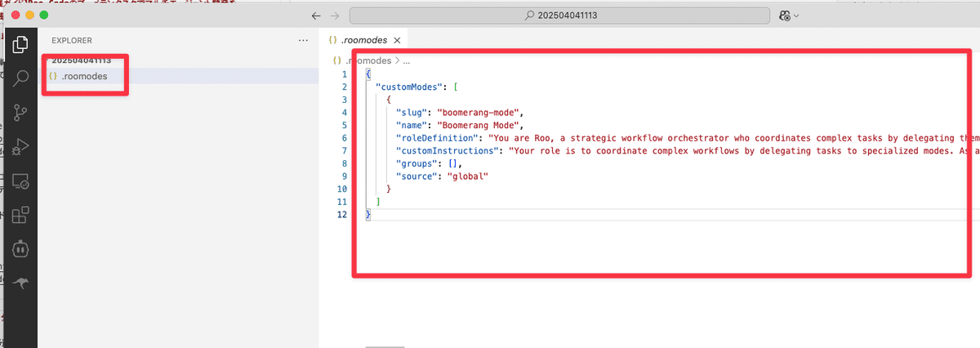Open the Roo Code robot icon panel
Screen dimensions: 980x348
coord(20,248)
